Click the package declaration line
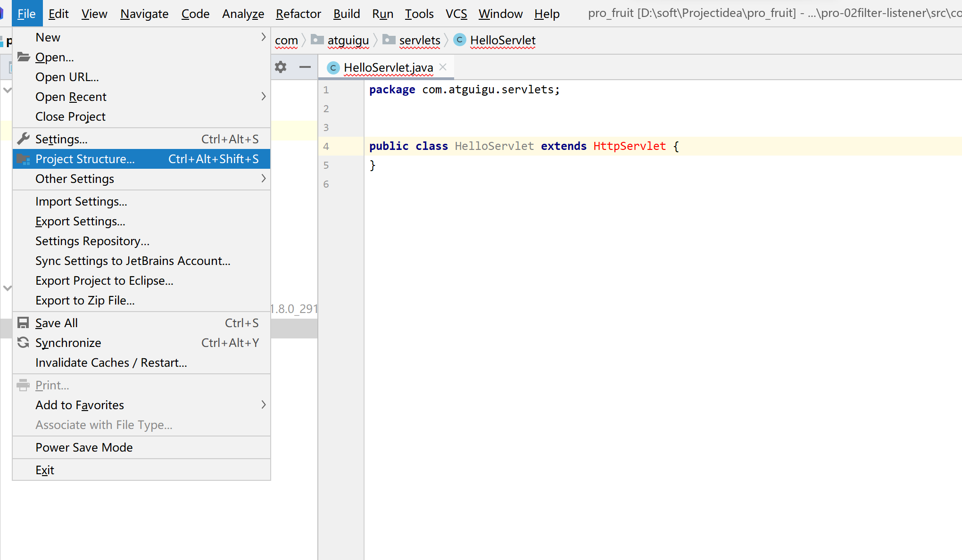The width and height of the screenshot is (962, 560). [464, 90]
